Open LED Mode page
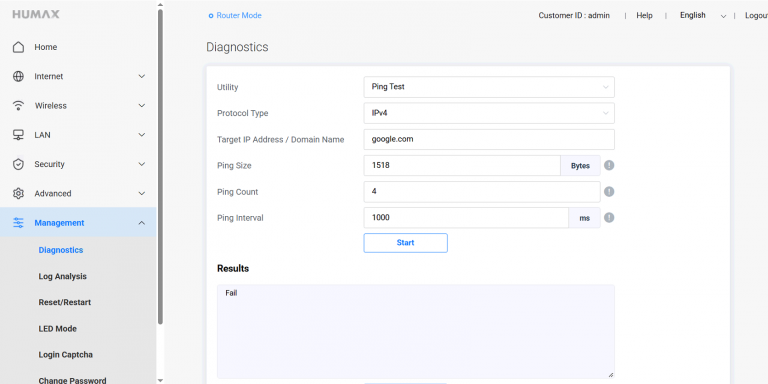This screenshot has height=384, width=768. pos(57,329)
